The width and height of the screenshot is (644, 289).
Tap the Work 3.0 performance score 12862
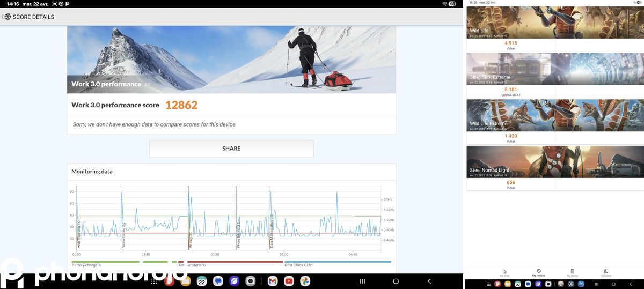coord(181,105)
